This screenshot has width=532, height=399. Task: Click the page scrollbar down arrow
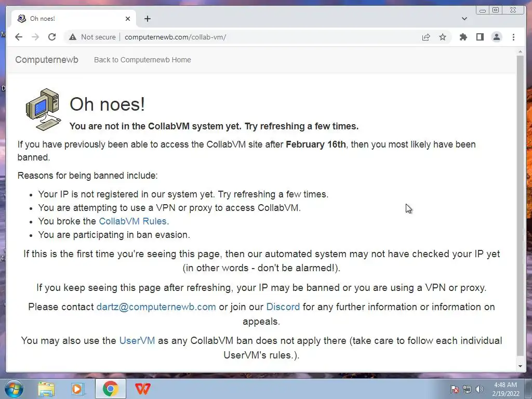point(520,366)
